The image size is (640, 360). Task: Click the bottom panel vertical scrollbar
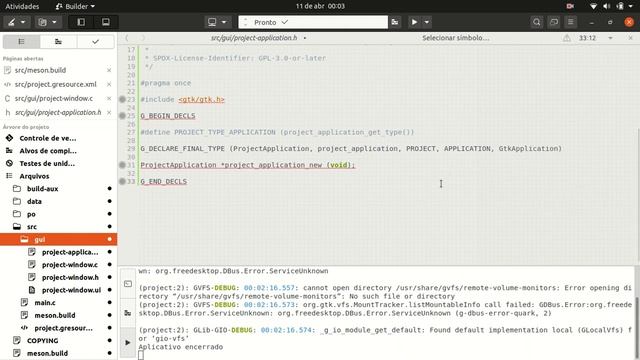pyautogui.click(x=636, y=328)
